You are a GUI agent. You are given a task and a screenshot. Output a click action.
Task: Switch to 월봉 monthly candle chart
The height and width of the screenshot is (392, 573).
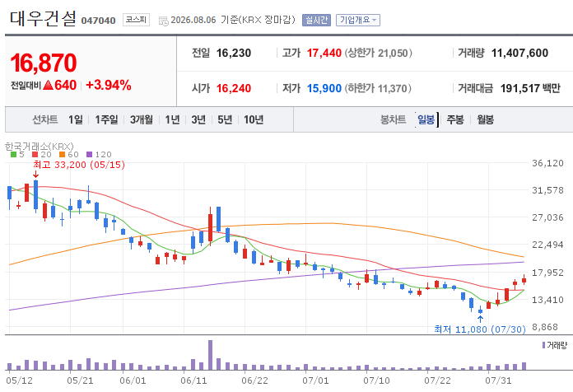click(x=485, y=119)
